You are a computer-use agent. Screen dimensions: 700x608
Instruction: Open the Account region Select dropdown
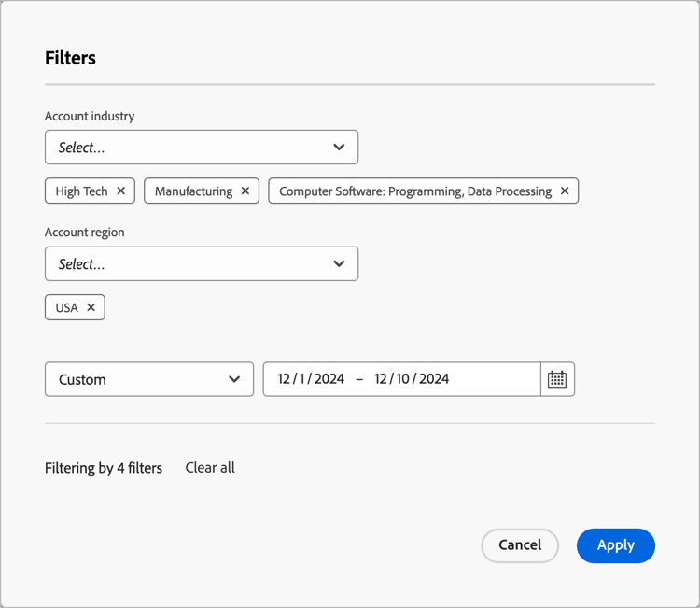pyautogui.click(x=187, y=264)
